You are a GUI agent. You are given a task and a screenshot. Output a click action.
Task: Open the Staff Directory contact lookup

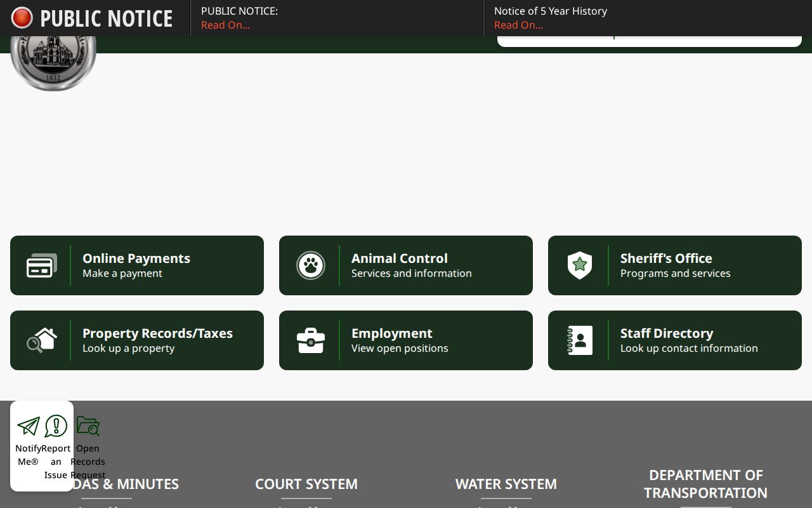pos(675,340)
